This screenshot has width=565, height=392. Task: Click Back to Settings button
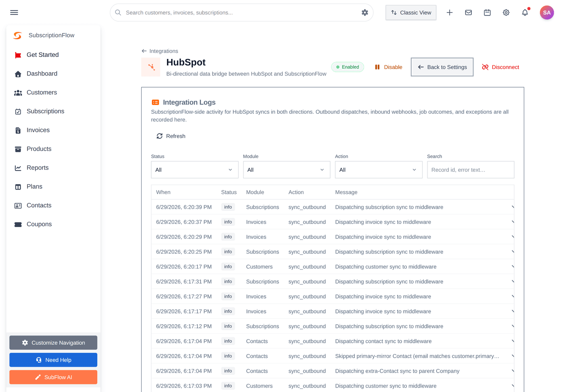(442, 67)
